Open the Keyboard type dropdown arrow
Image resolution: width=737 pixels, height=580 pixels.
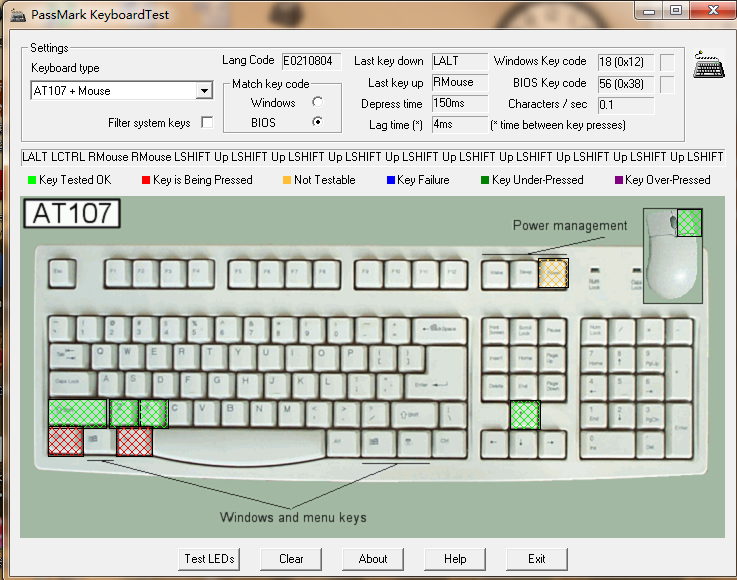(204, 91)
